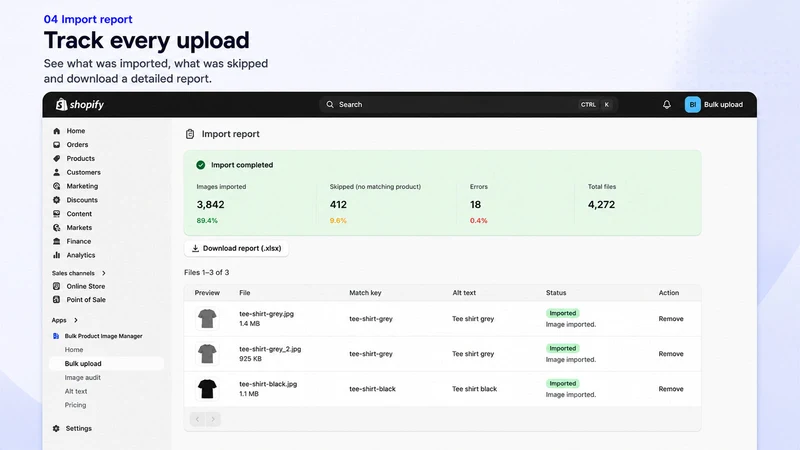This screenshot has width=800, height=450.
Task: Download the .xlsx report
Action: pyautogui.click(x=236, y=248)
